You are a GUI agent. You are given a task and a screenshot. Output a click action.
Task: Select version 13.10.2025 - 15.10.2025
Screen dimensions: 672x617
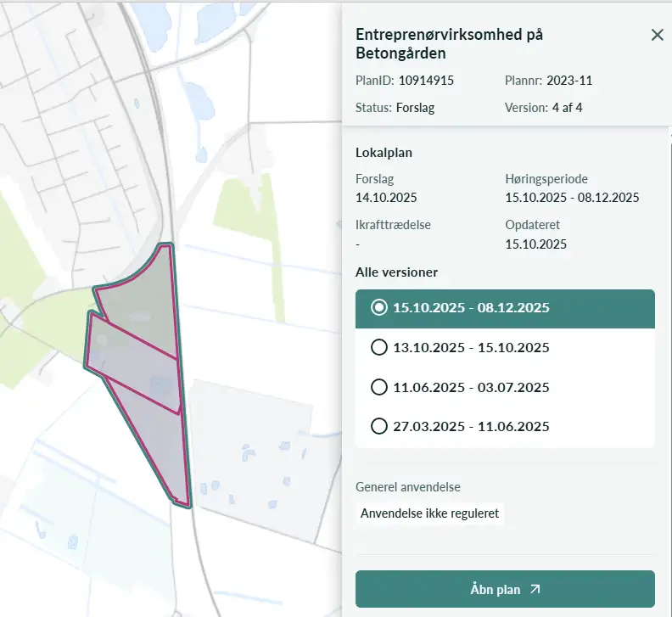[x=379, y=347]
